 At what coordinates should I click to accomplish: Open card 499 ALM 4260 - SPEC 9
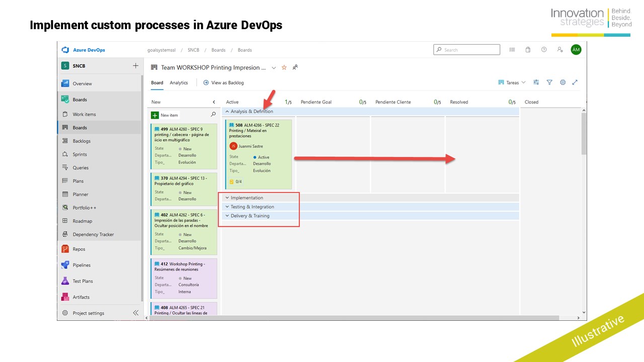point(184,147)
